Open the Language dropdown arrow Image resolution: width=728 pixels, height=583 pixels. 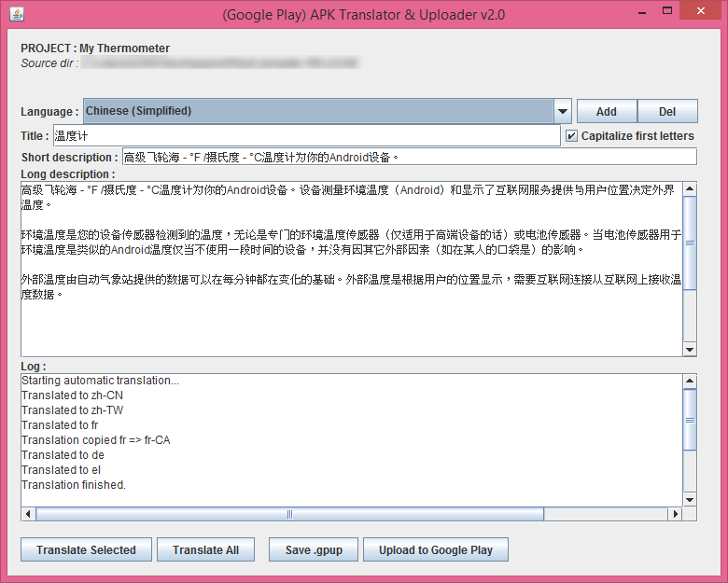click(562, 111)
